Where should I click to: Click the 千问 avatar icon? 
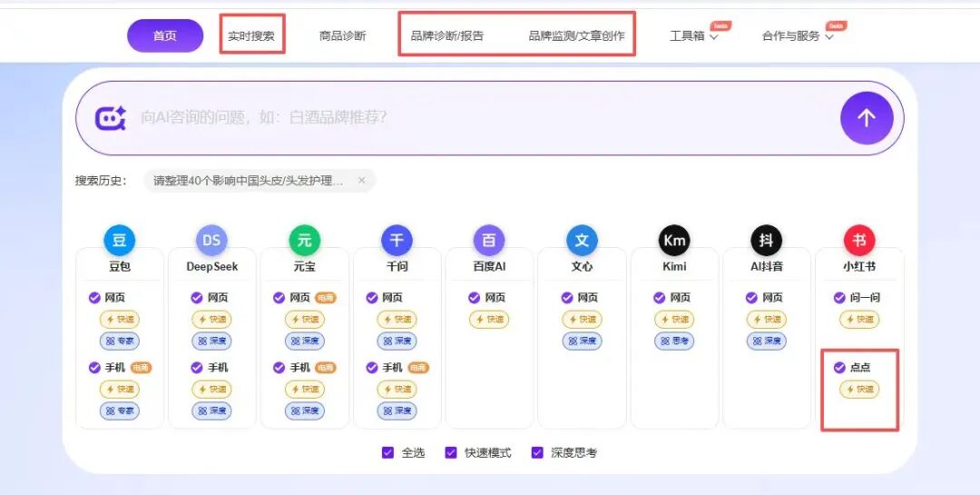tap(397, 241)
